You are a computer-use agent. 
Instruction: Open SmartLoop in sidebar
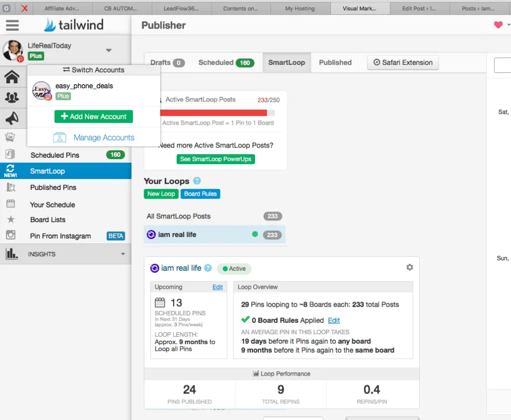point(47,171)
